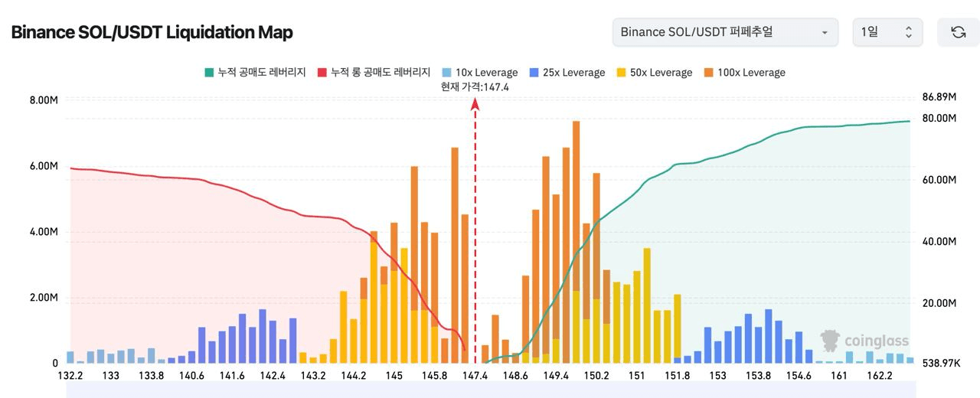Toggle the 10x Leverage legend item
The width and height of the screenshot is (980, 398).
(479, 72)
